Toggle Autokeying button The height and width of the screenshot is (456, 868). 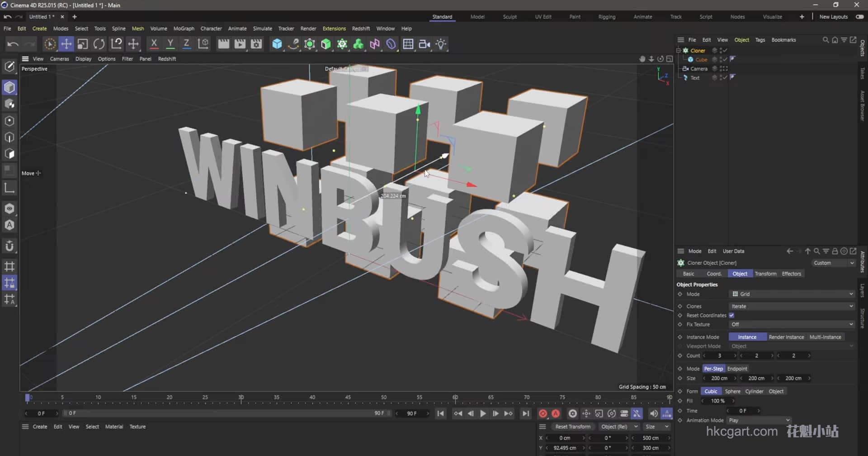coord(556,413)
